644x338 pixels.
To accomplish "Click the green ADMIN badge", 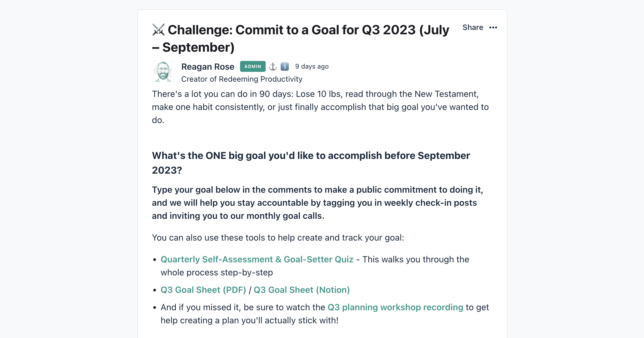I will [x=253, y=66].
